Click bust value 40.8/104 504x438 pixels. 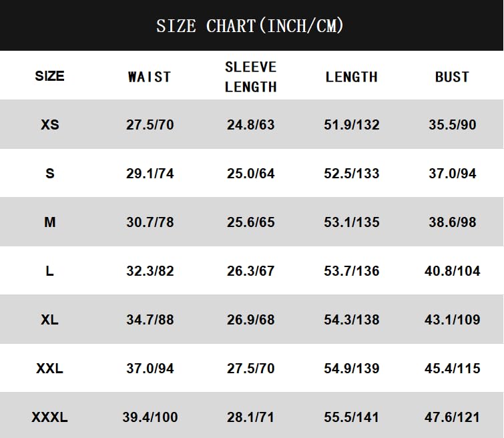452,270
